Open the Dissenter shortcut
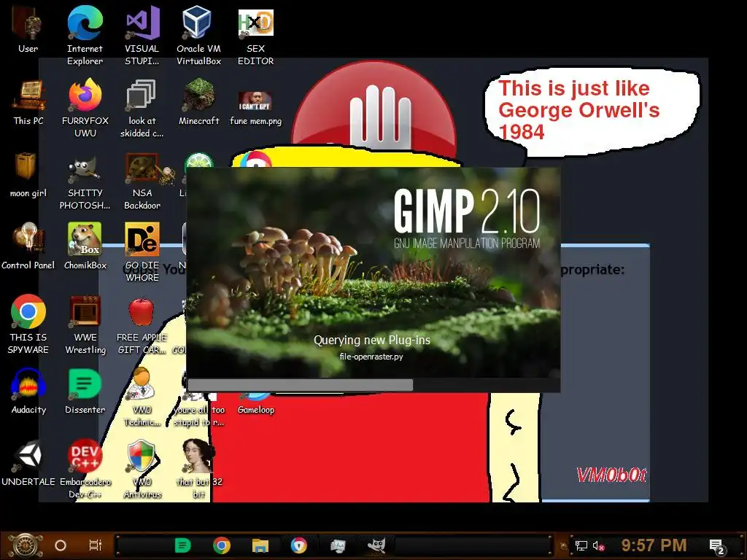 pos(85,391)
